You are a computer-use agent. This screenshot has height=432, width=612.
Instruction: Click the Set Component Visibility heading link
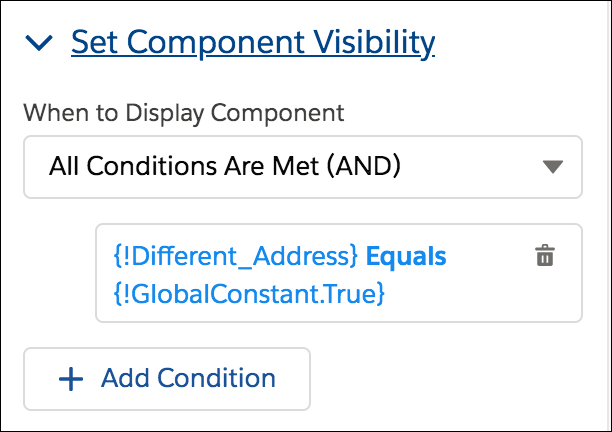point(253,42)
